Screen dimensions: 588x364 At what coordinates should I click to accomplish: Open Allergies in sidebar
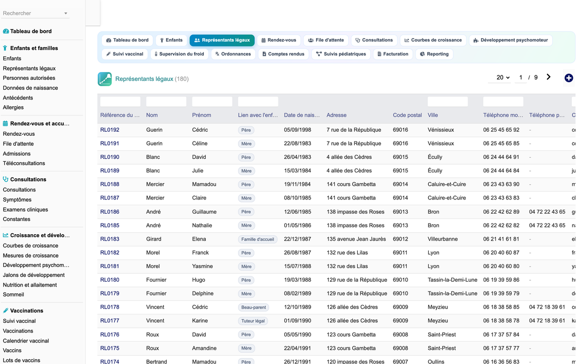pyautogui.click(x=13, y=108)
